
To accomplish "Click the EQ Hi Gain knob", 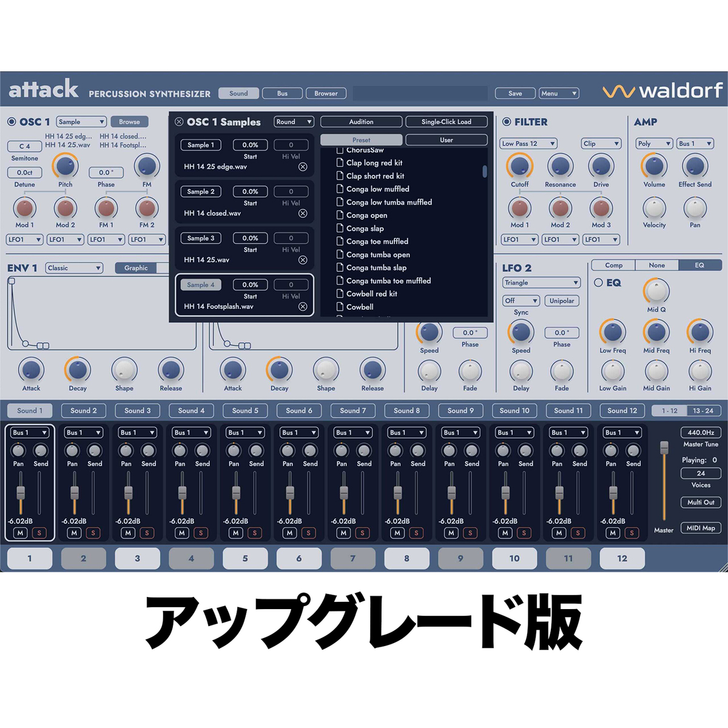I will [x=700, y=370].
